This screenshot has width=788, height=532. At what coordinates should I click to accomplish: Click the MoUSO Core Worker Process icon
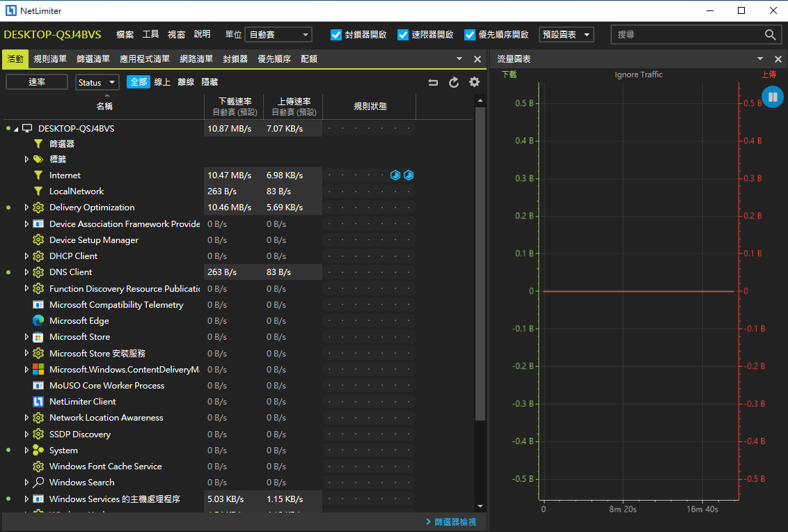click(x=38, y=385)
